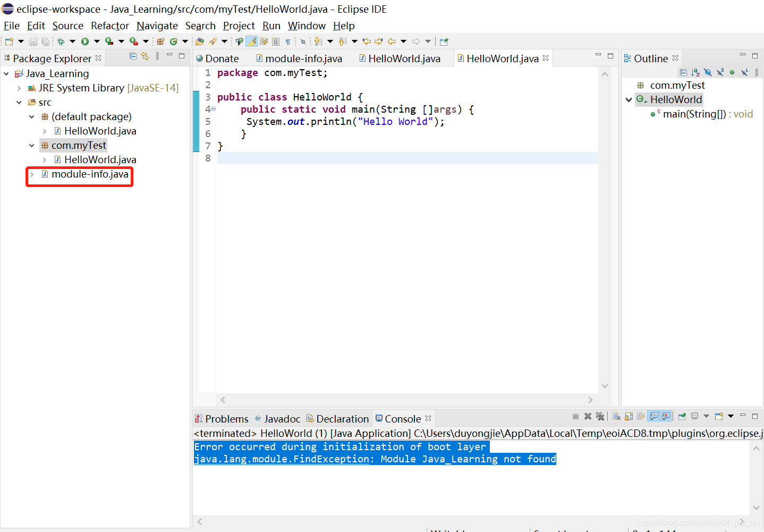
Task: Click the Previous Annotation toolbar icon
Action: pos(342,41)
